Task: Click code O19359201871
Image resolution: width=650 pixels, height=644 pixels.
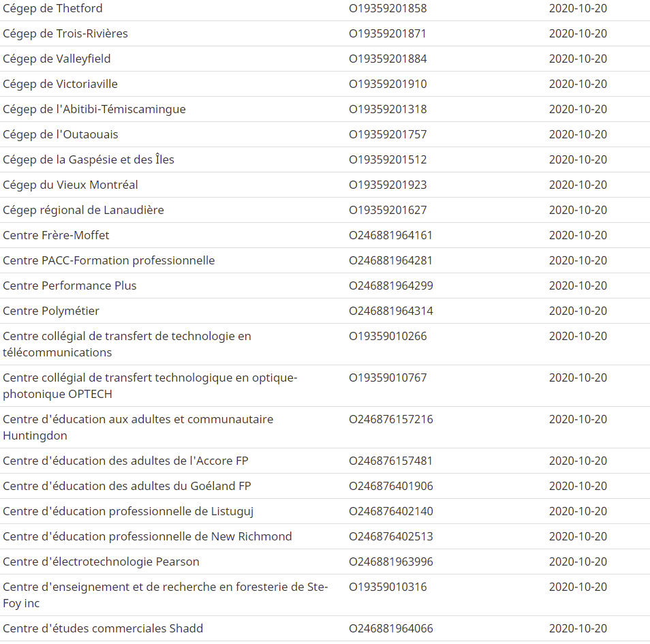Action: tap(388, 33)
